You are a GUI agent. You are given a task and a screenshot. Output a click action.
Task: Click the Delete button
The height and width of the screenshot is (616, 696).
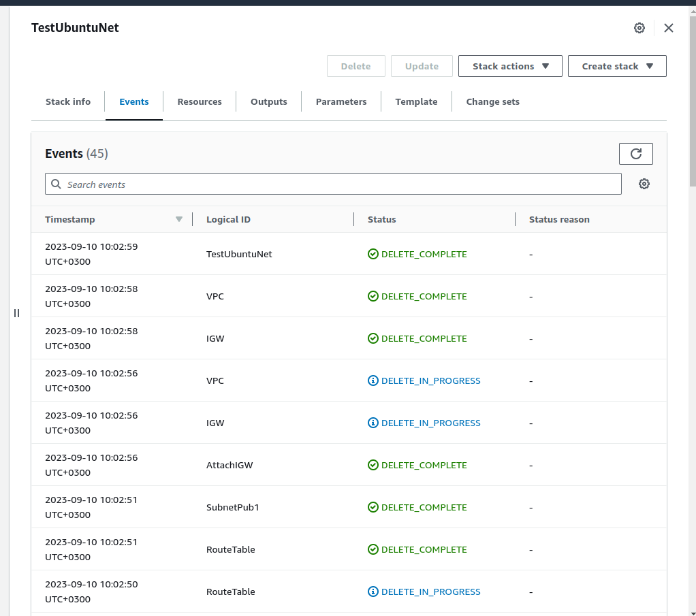point(356,66)
